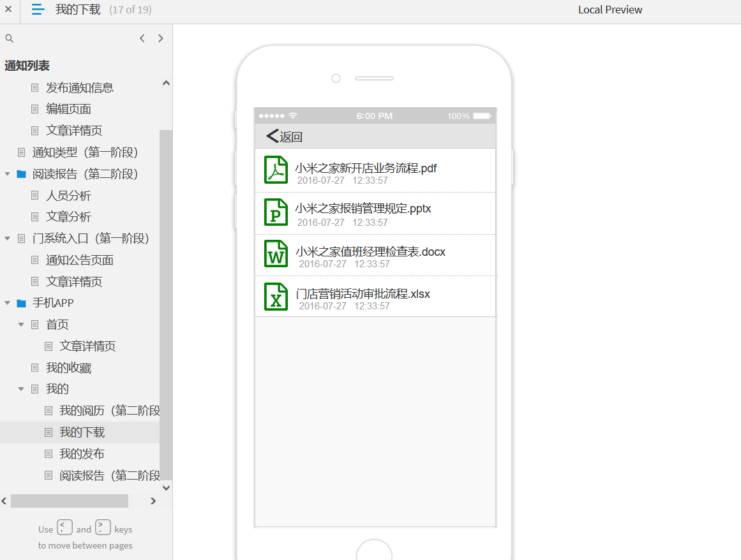Collapse the 门系统入口（第一阶段）node
Screen dimensions: 741x560
(x=8, y=239)
